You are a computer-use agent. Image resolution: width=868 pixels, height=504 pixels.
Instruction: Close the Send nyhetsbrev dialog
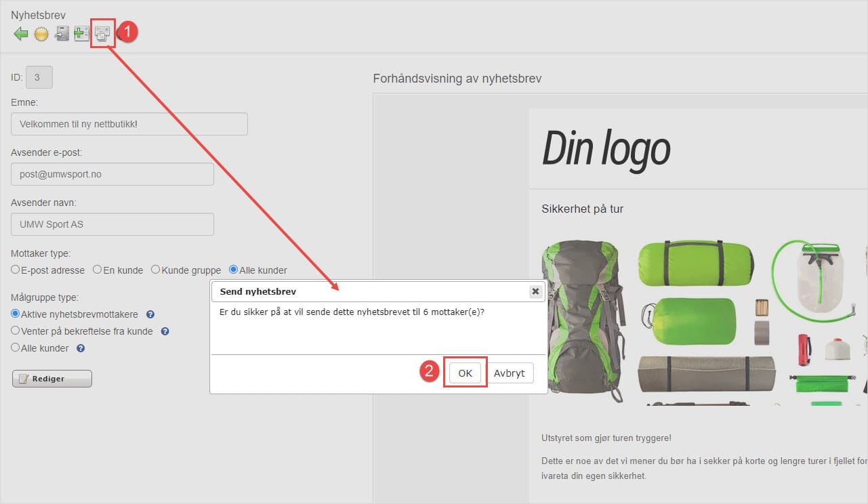click(535, 291)
